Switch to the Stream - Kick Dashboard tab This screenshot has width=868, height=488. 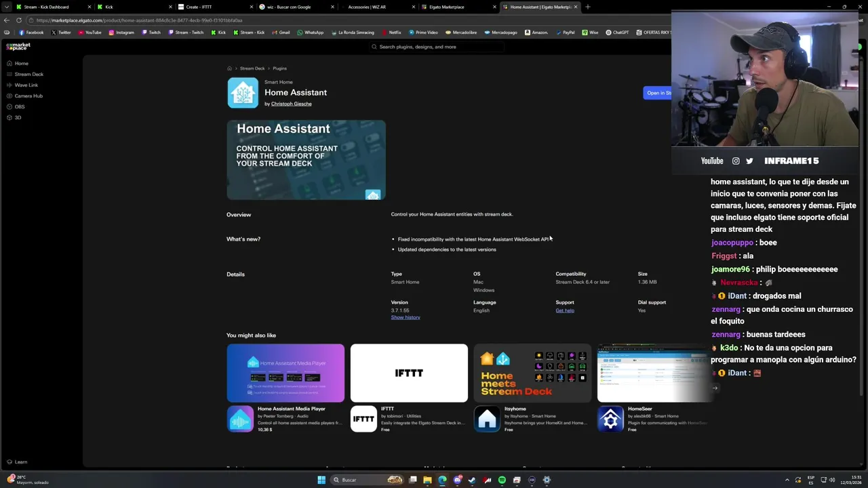54,7
